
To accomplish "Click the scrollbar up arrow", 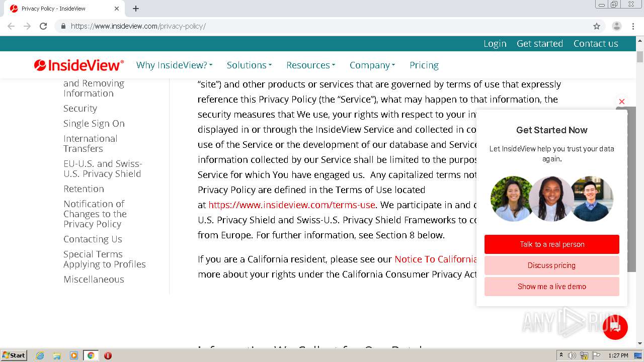I will click(x=639, y=40).
